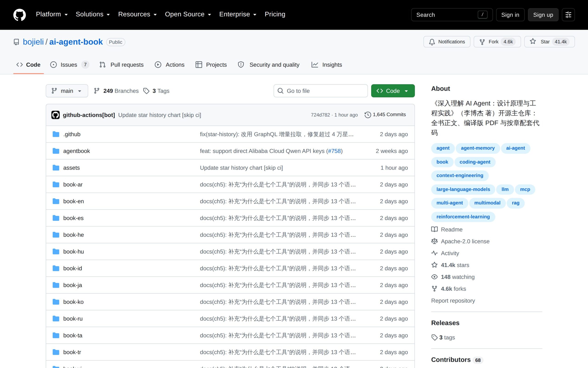Open the Enterprise dropdown
Screen dimensions: 588x368
[x=238, y=14]
